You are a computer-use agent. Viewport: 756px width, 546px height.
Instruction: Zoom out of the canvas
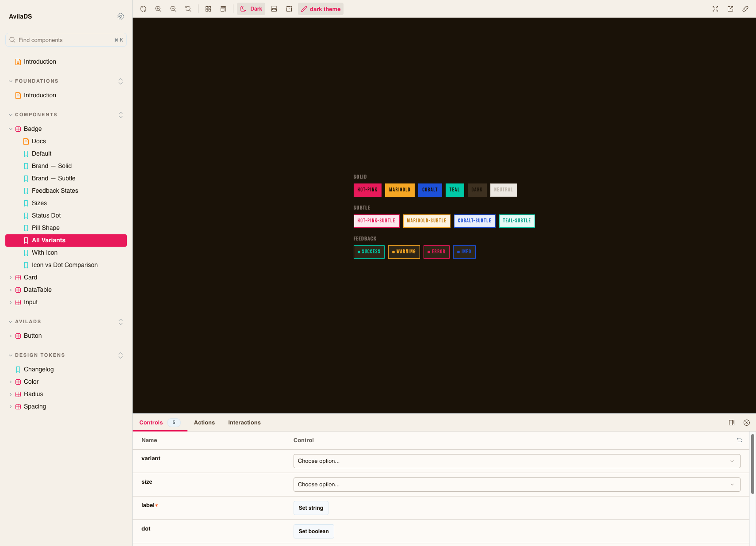click(x=173, y=8)
